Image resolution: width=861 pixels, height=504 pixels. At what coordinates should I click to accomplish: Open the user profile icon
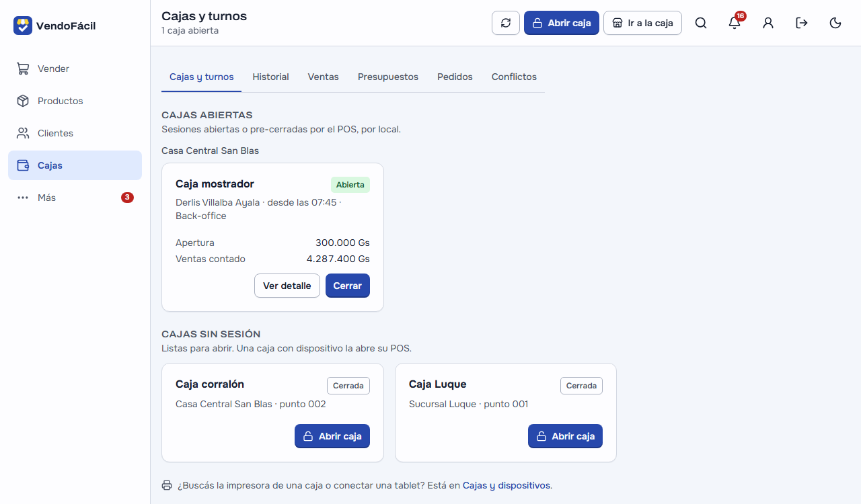click(768, 23)
